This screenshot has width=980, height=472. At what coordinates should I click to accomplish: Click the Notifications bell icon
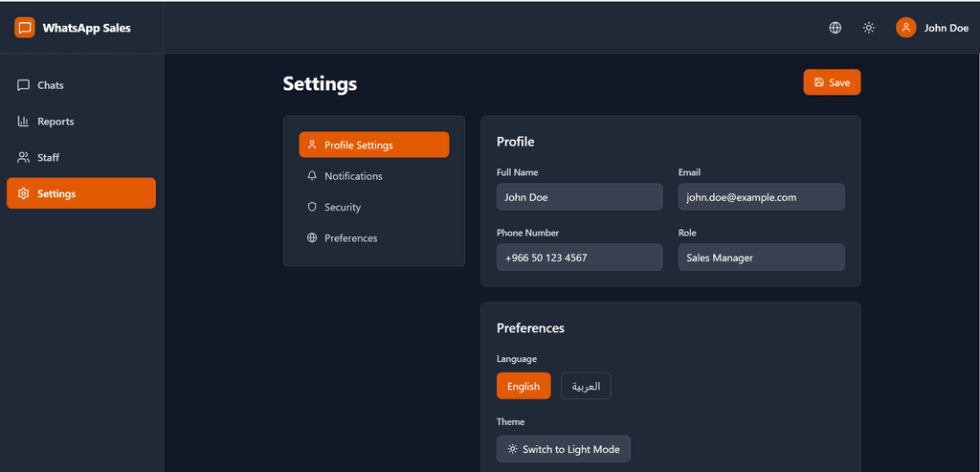(x=312, y=176)
